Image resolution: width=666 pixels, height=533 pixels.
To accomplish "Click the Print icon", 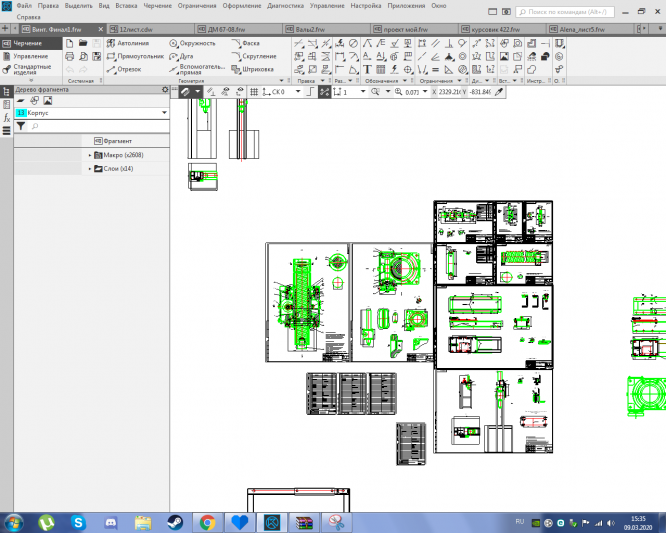I will tap(70, 56).
